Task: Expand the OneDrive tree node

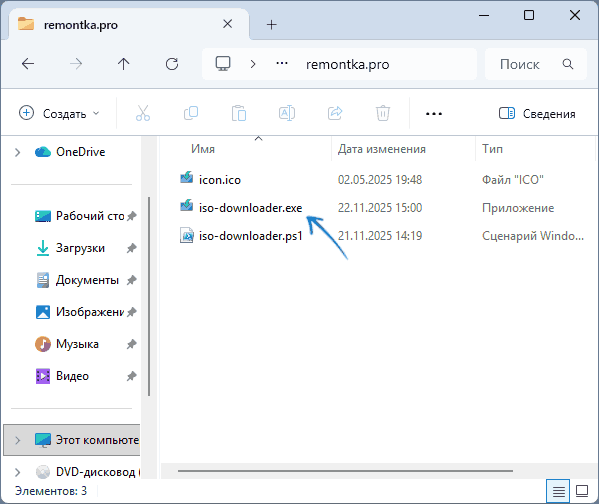Action: 17,152
